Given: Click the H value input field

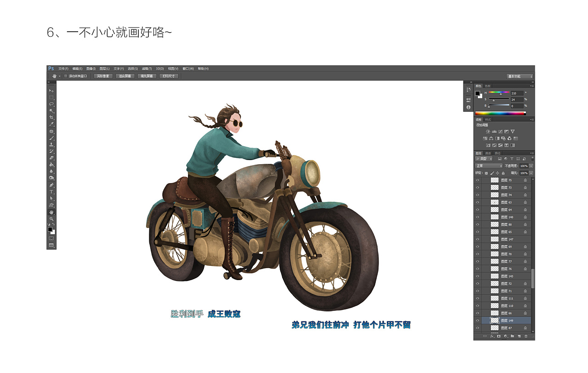Looking at the screenshot, I should tap(516, 93).
